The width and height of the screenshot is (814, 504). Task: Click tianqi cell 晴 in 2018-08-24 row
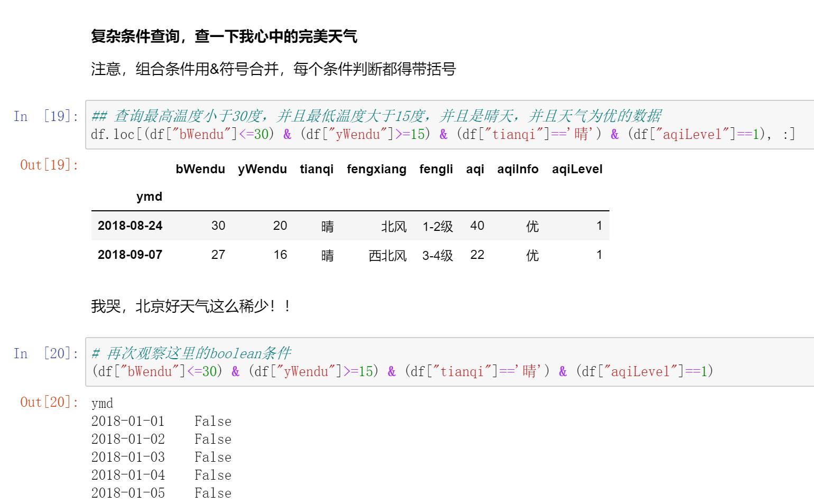328,226
